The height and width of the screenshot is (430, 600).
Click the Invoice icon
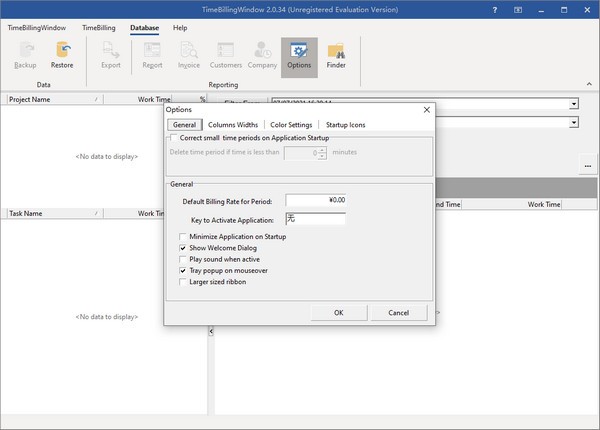pyautogui.click(x=189, y=54)
